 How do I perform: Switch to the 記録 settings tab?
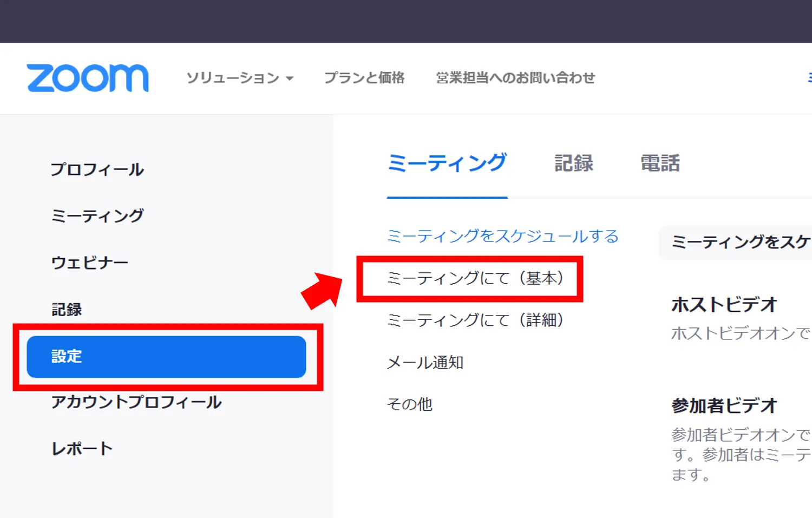pos(574,163)
